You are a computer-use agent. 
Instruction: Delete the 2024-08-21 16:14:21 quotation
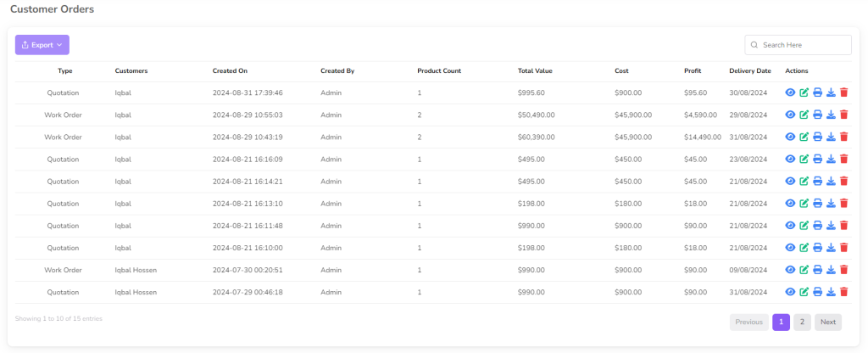pyautogui.click(x=843, y=181)
